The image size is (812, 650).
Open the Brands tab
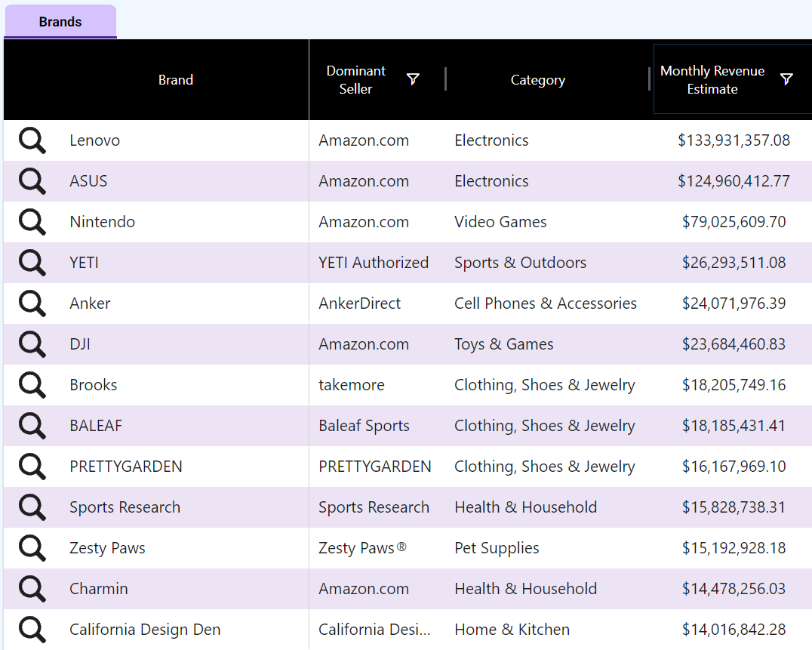tap(60, 22)
